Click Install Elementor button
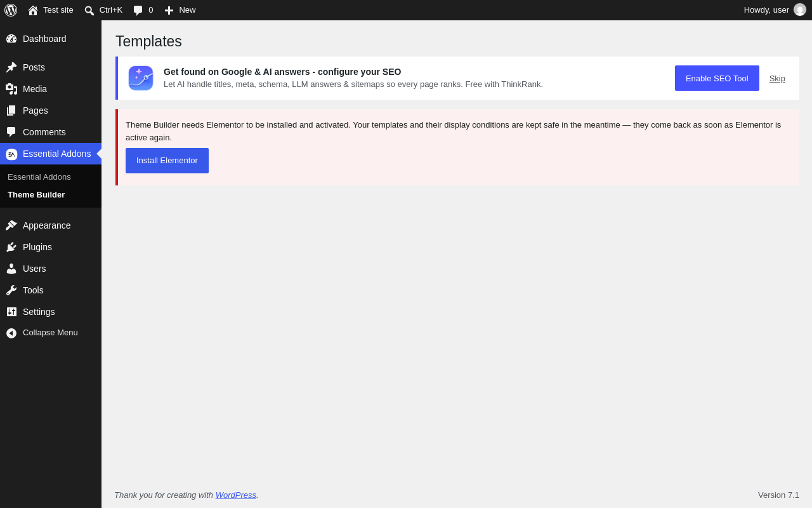Image resolution: width=812 pixels, height=508 pixels. (167, 161)
